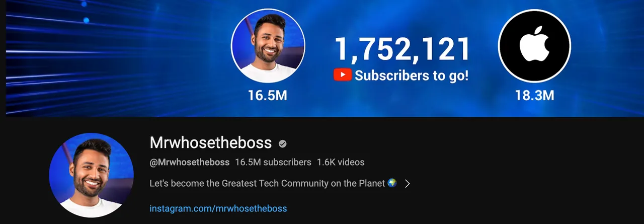This screenshot has height=224, width=644.
Task: Click the 1.6K videos count
Action: [x=341, y=163]
